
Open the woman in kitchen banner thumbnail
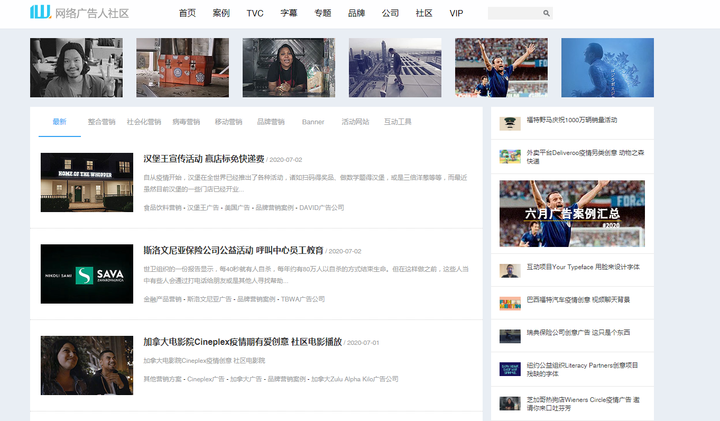(289, 67)
